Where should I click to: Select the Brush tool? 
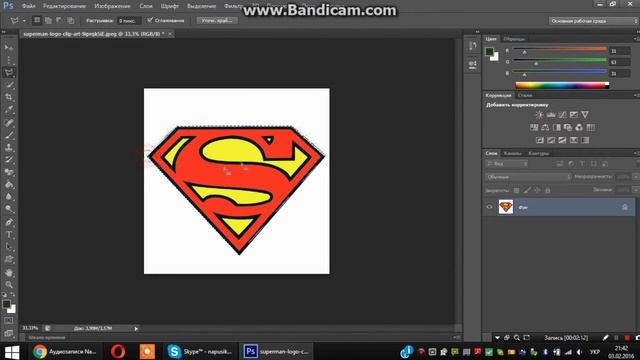9,135
